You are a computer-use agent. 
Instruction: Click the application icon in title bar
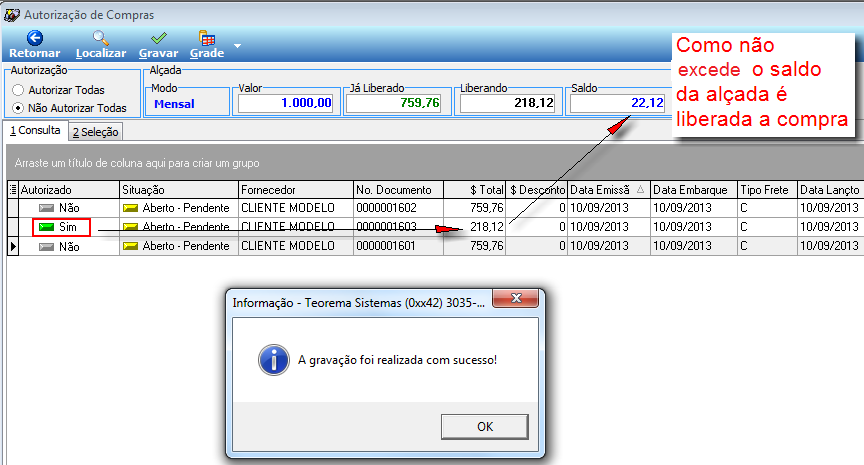pos(12,15)
